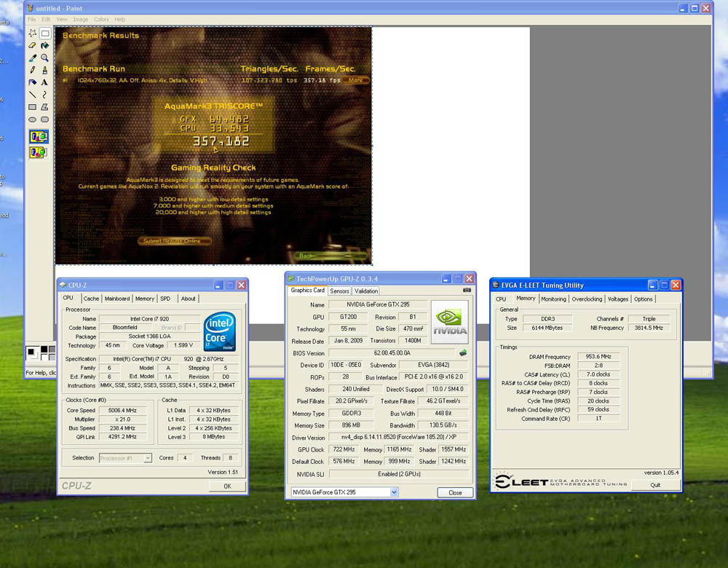Choose the transparent selection option in Paint
Viewport: 728px width, 568px height.
[x=39, y=152]
